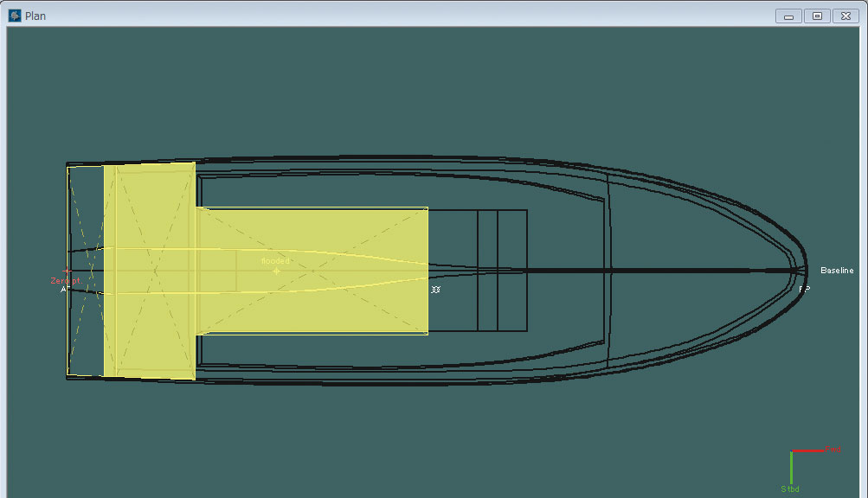Minimize the Plan window
This screenshot has width=868, height=498.
[788, 16]
